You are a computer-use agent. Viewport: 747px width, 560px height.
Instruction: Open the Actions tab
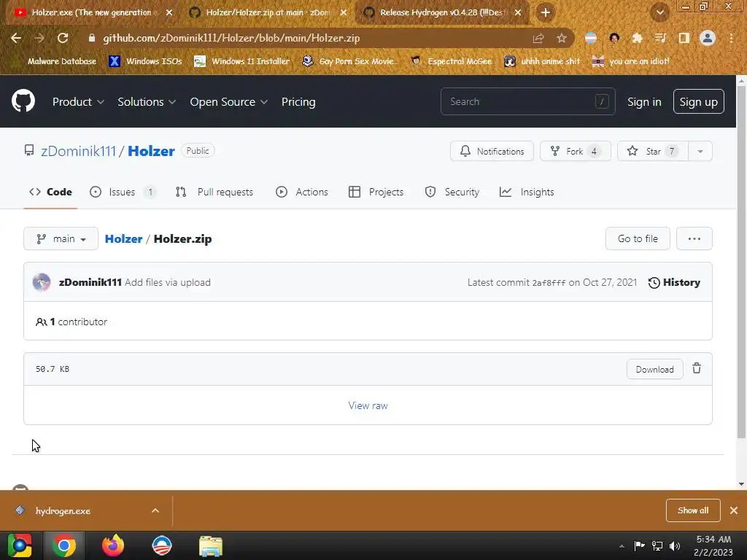click(302, 192)
